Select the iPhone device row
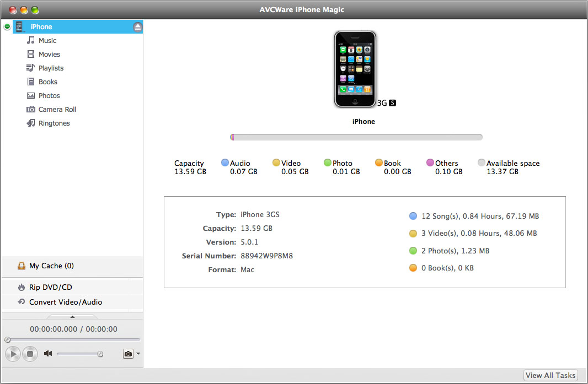Viewport: 588px width, 384px height. pos(78,26)
